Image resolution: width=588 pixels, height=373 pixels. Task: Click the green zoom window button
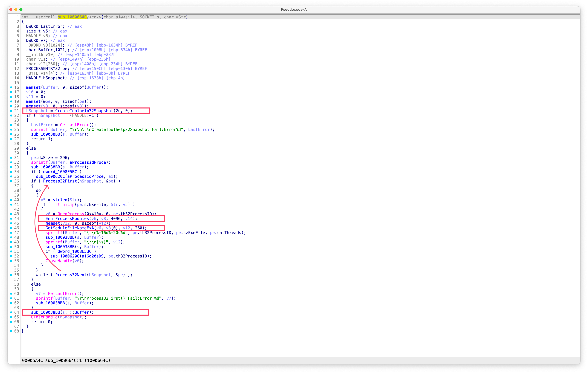click(x=21, y=10)
